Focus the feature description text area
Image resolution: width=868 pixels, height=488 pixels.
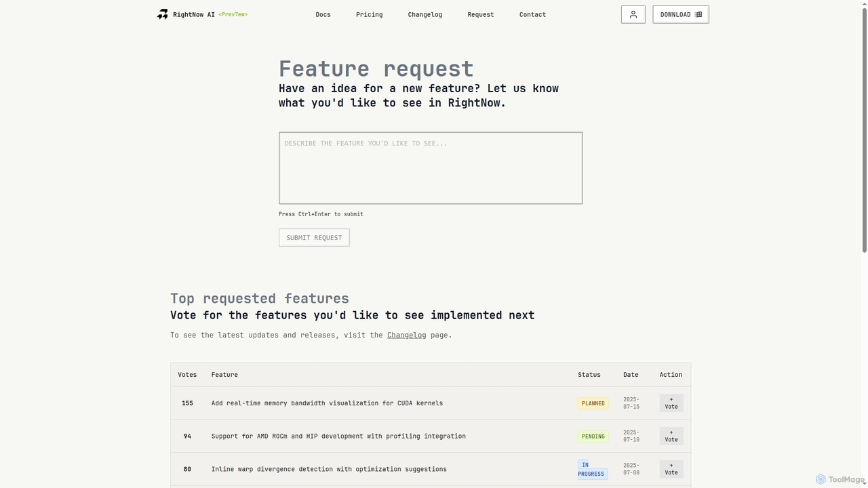[431, 168]
